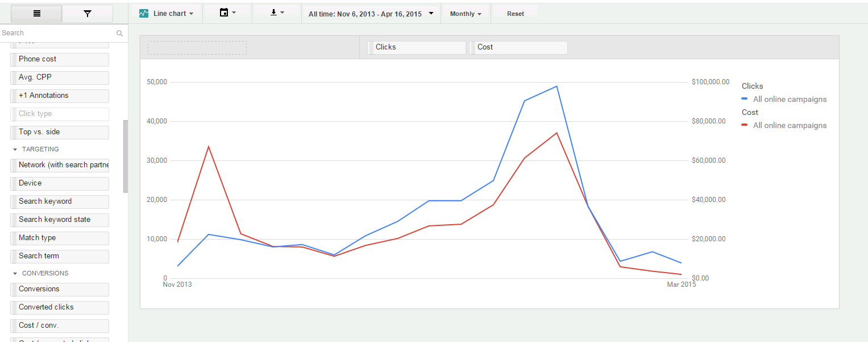The height and width of the screenshot is (342, 868).
Task: Click the red Cost legend marker
Action: (x=745, y=125)
